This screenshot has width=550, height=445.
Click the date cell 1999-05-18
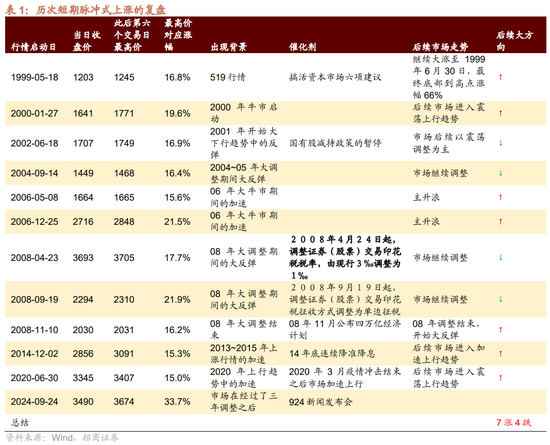click(34, 77)
